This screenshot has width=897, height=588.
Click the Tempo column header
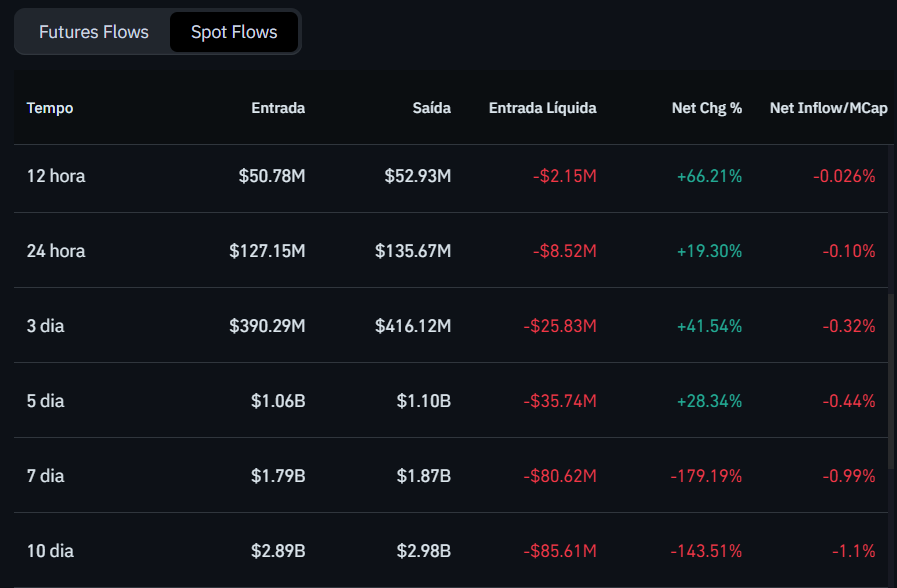(50, 108)
